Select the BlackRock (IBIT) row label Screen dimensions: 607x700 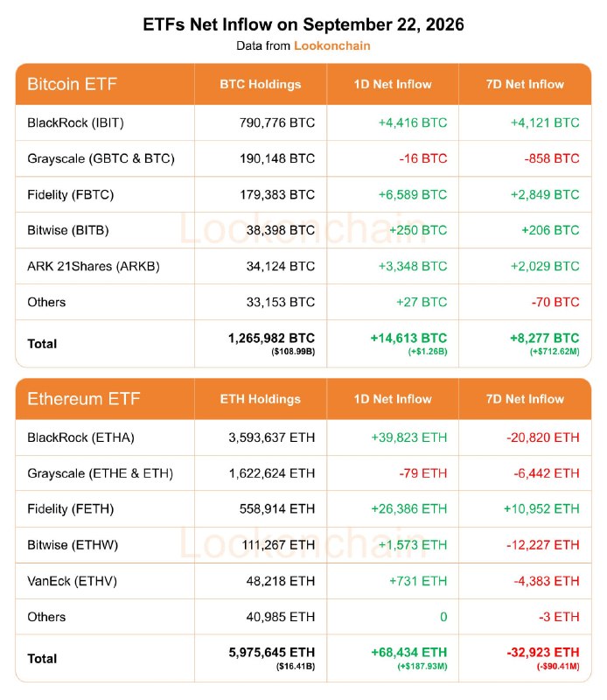[75, 122]
